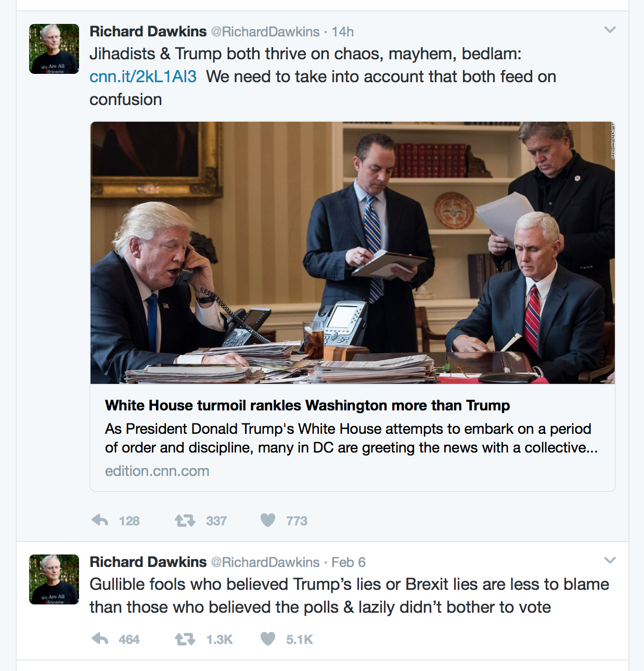Expand the more options chevron on Feb 6 tweet
Viewport: 644px width, 671px height.
click(610, 560)
